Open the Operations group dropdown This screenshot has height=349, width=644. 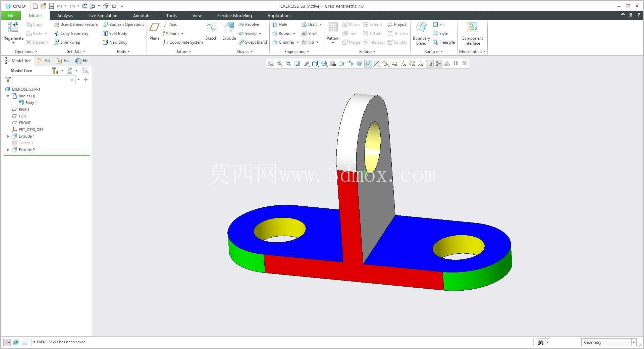coord(26,52)
